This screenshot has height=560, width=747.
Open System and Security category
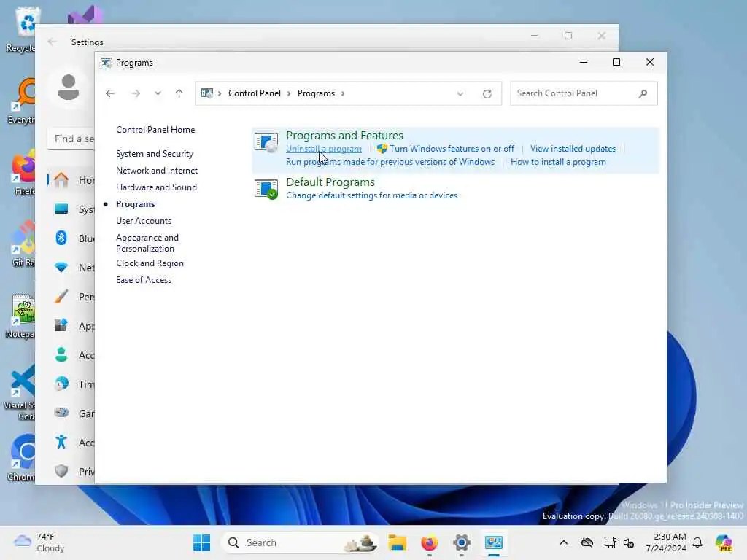(x=155, y=154)
